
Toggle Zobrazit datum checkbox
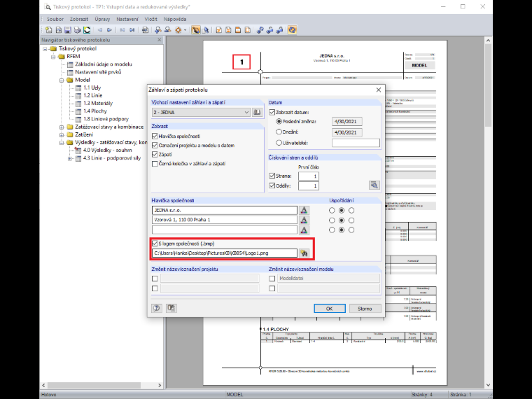click(x=272, y=112)
